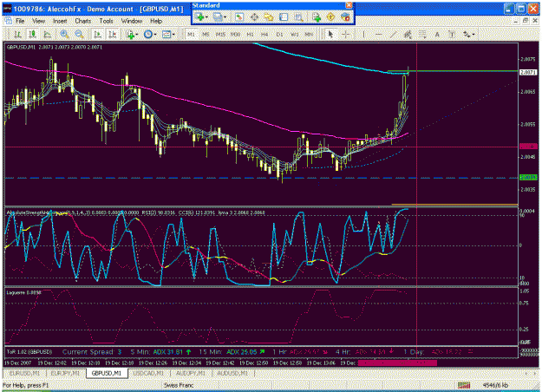Open the Charts menu
542x392 pixels.
[83, 21]
